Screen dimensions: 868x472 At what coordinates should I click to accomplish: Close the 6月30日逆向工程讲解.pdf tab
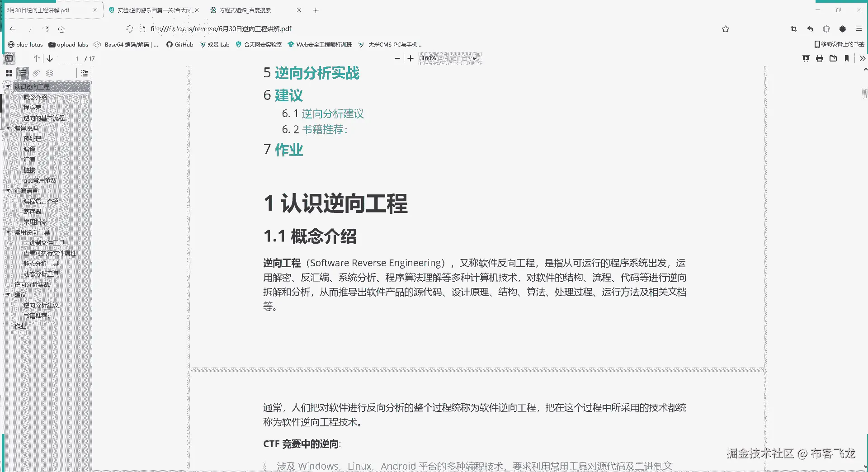point(95,10)
